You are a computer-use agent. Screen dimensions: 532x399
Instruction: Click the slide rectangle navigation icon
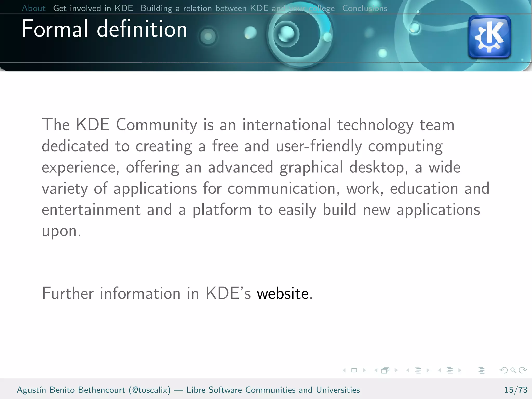point(354,370)
